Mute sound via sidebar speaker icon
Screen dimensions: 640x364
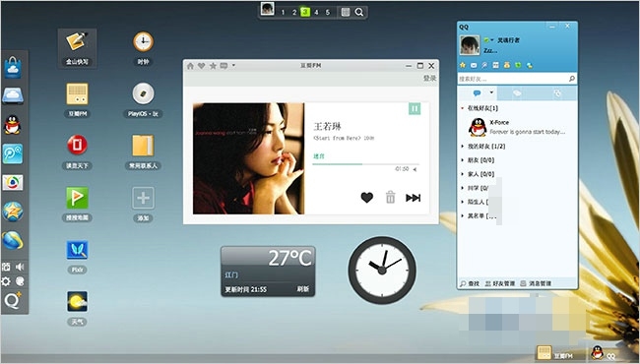[19, 267]
